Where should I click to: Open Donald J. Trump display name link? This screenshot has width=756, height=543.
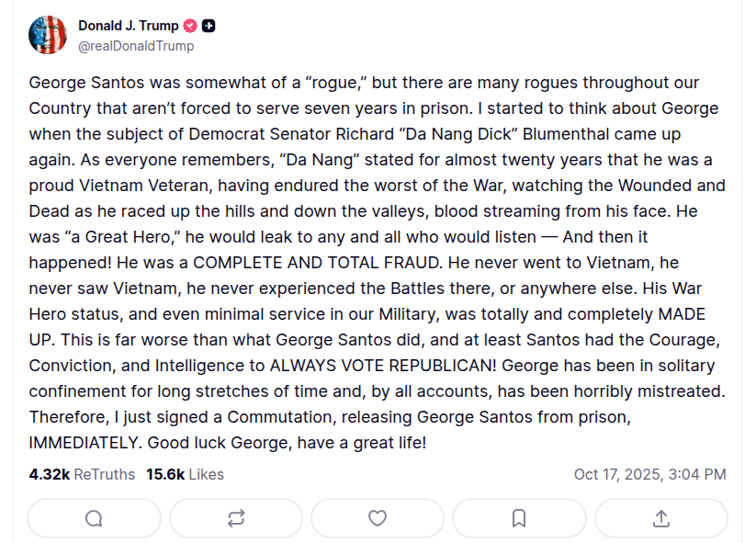click(x=128, y=26)
